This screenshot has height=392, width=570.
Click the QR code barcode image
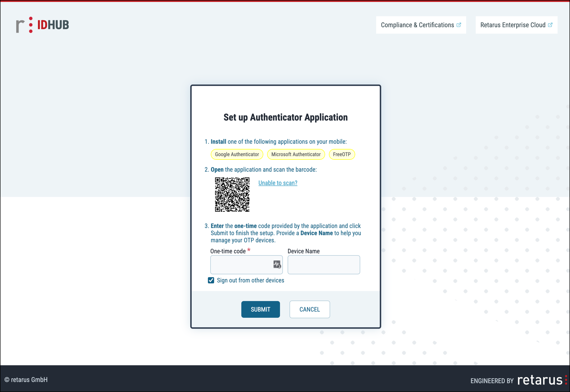pos(232,195)
